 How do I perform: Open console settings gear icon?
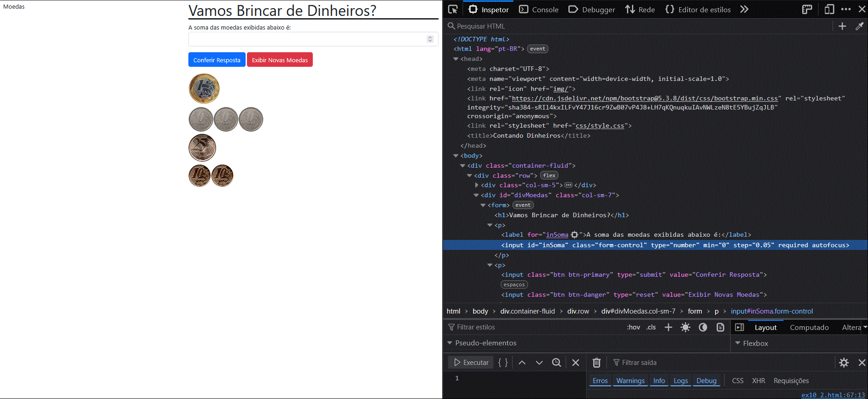(x=844, y=362)
